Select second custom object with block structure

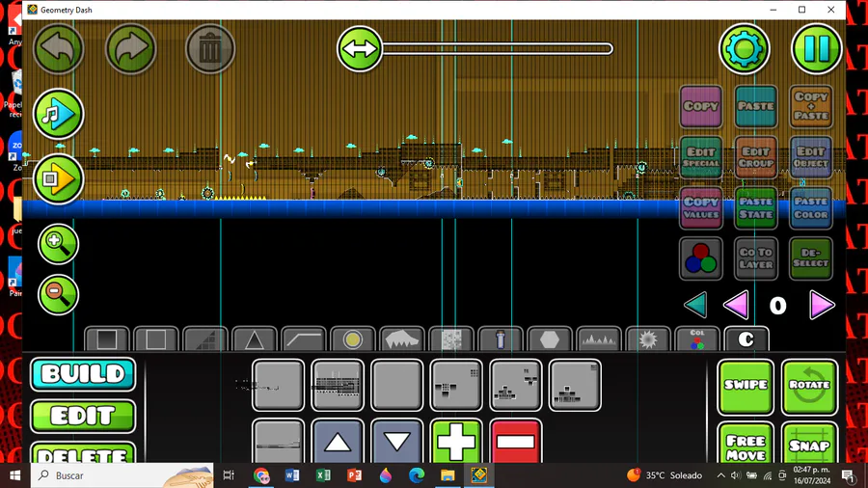(338, 385)
